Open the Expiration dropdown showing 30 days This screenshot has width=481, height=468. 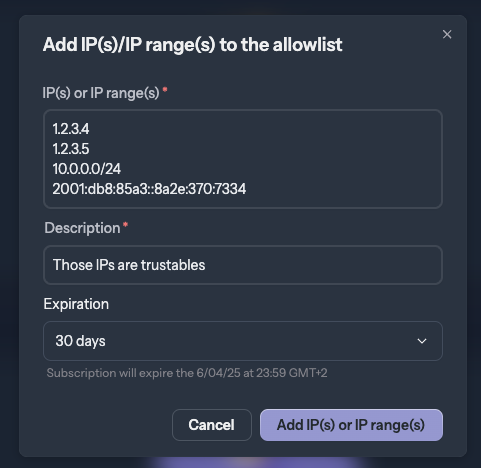point(243,341)
